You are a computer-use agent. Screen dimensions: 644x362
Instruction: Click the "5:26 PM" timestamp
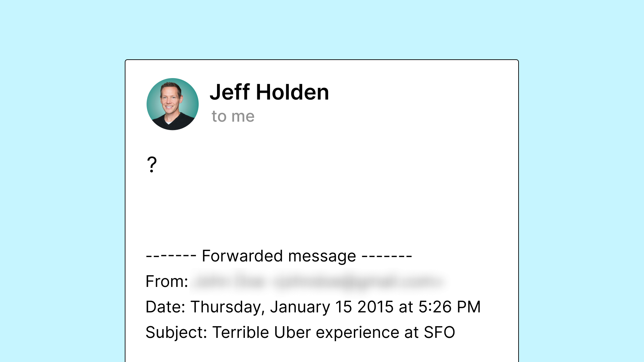449,307
